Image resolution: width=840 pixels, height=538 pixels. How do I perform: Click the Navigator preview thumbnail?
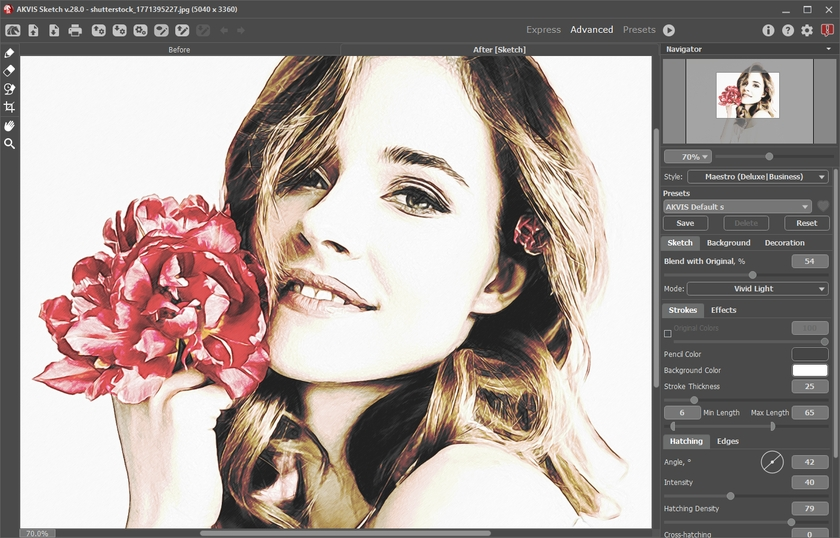(x=746, y=96)
